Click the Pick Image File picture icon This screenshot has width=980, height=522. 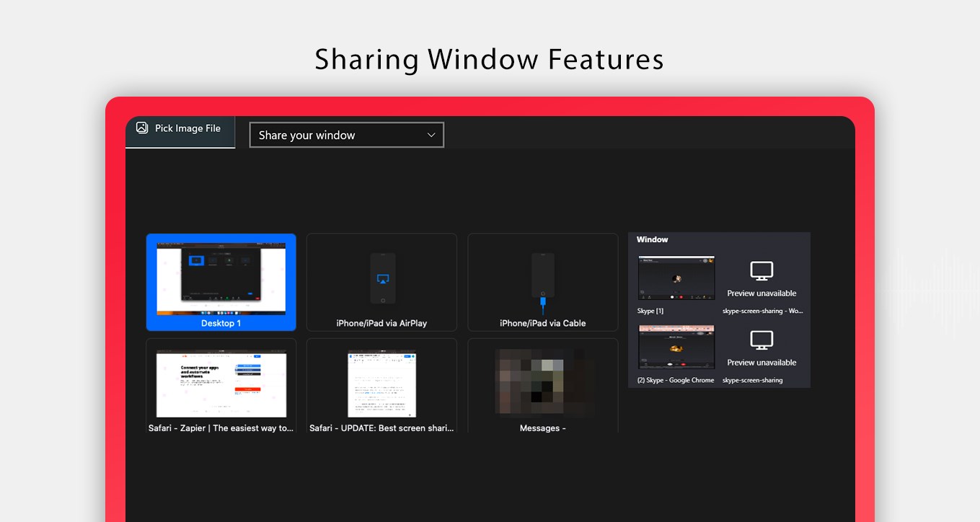142,128
